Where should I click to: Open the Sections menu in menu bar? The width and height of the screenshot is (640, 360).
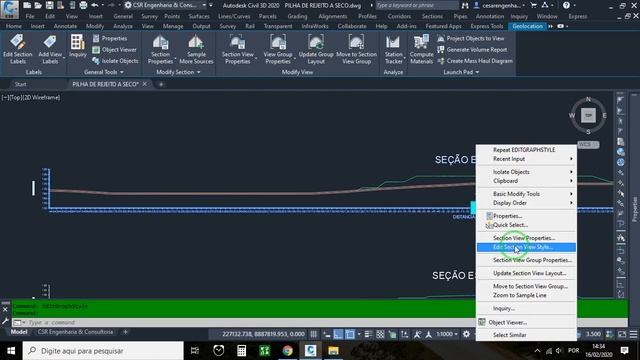[x=432, y=16]
